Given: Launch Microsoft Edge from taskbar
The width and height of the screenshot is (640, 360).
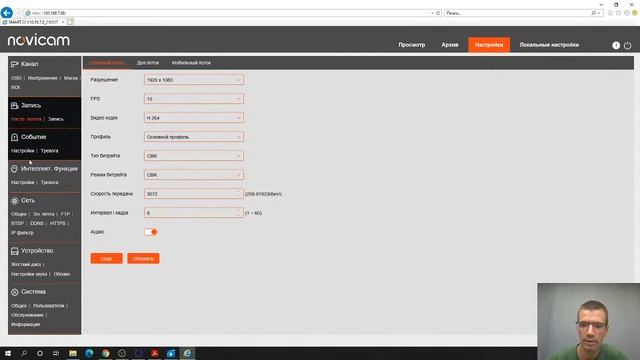Looking at the screenshot, I should coord(89,353).
